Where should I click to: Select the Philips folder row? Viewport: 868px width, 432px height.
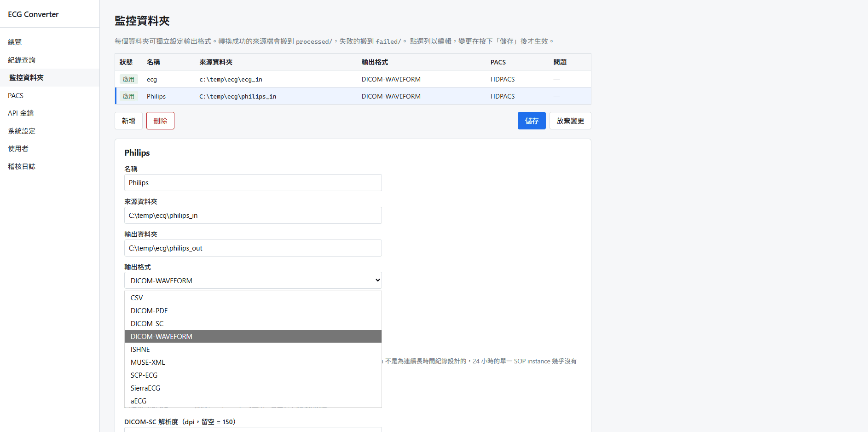point(353,96)
